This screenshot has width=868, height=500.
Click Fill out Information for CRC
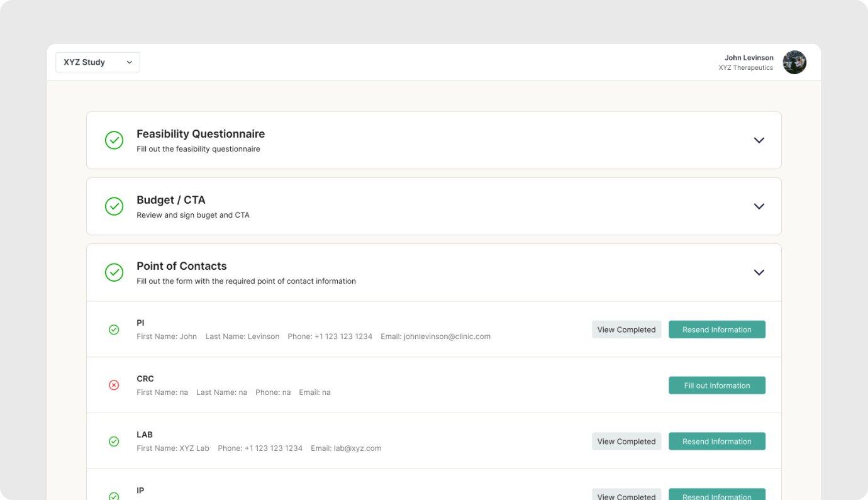(x=716, y=386)
